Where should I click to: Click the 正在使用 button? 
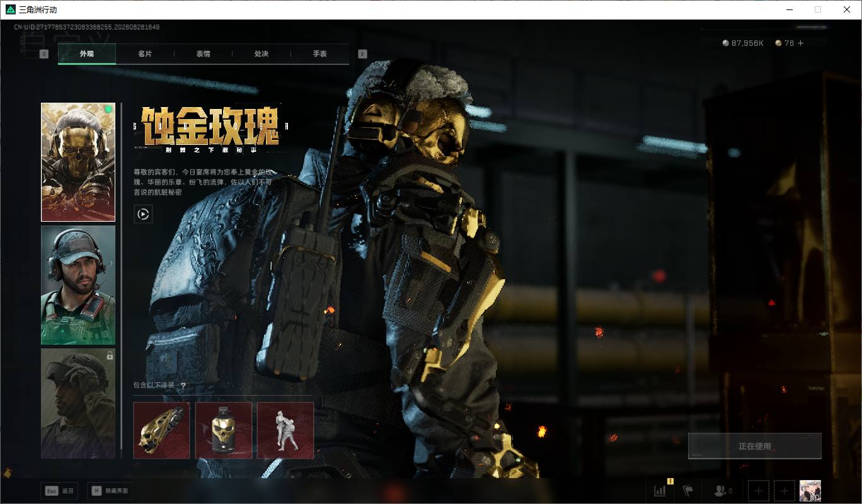[x=755, y=446]
